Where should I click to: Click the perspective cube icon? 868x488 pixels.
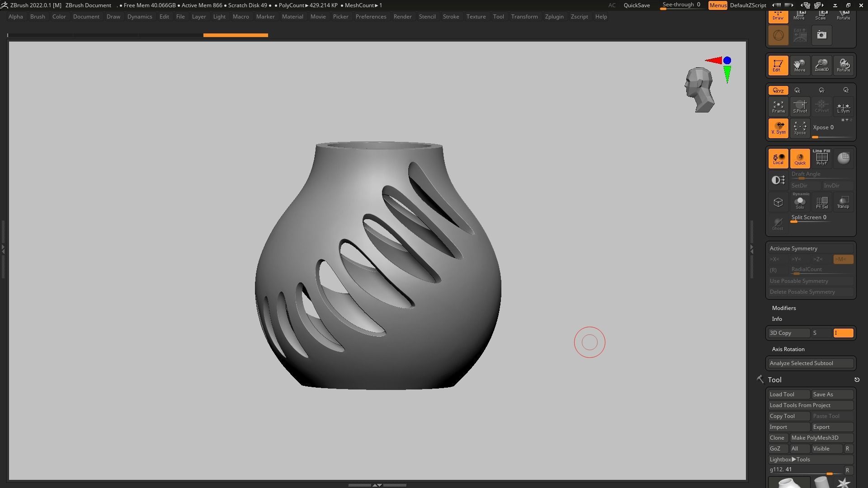(x=778, y=202)
